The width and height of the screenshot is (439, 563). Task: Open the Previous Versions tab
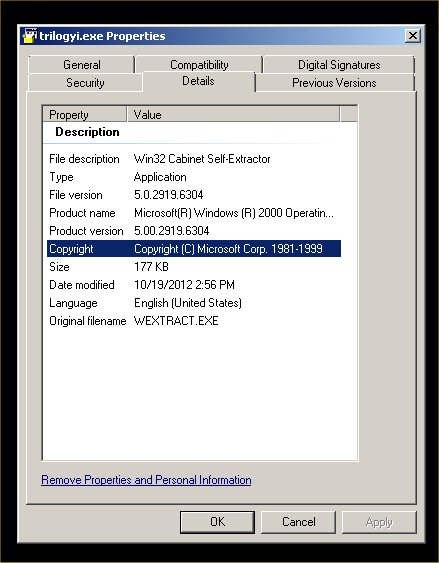334,83
